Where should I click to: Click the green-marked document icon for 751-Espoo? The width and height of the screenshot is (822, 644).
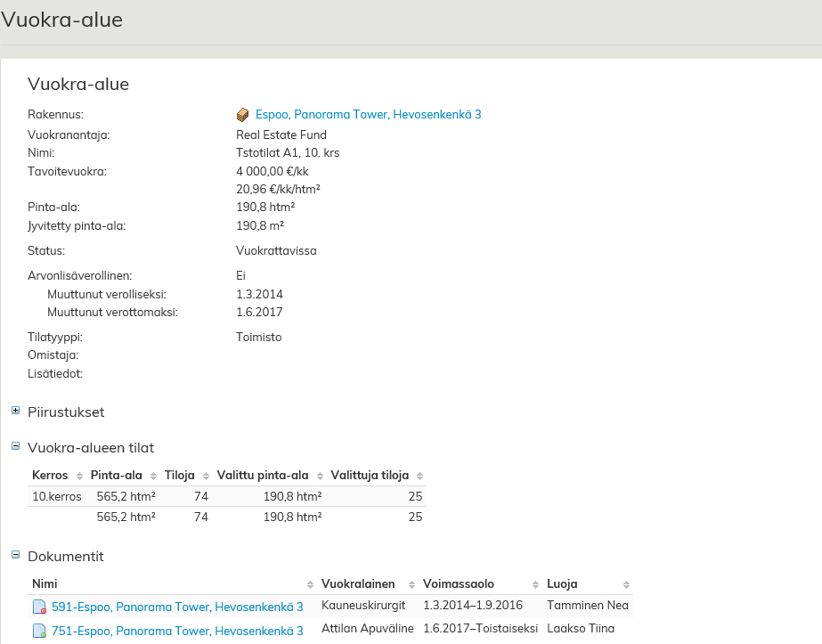[x=39, y=631]
